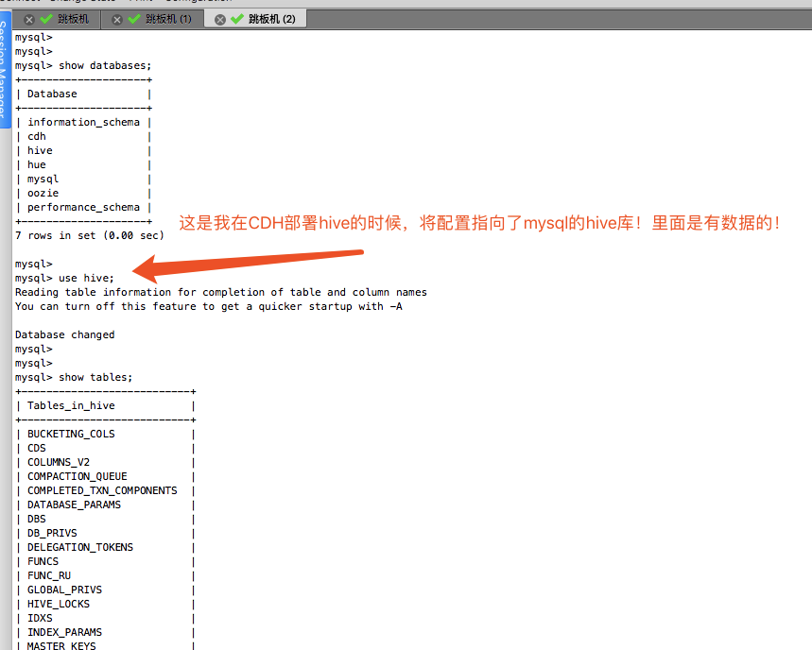Click the 'Tables_in_hive' column header

click(x=71, y=405)
